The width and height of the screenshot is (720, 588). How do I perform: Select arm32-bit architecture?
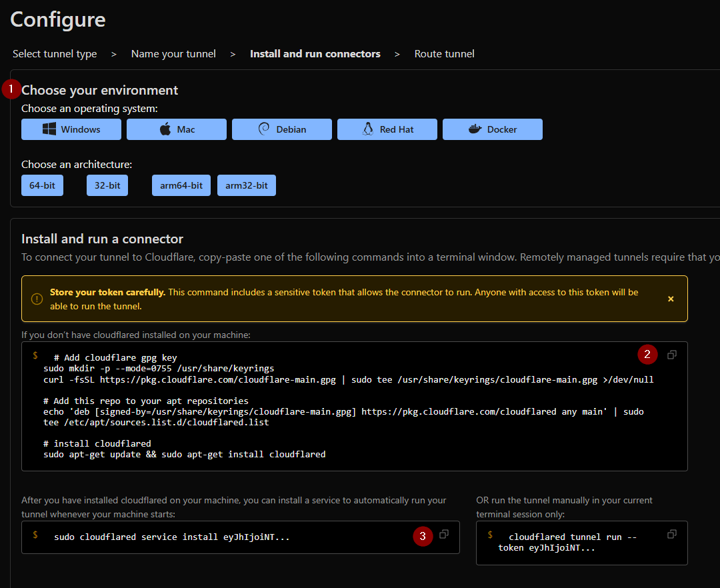click(x=246, y=185)
